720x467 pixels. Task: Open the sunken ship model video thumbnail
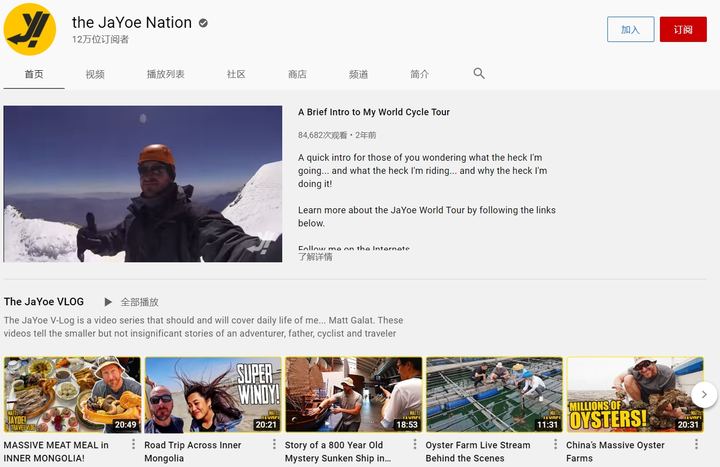[354, 395]
